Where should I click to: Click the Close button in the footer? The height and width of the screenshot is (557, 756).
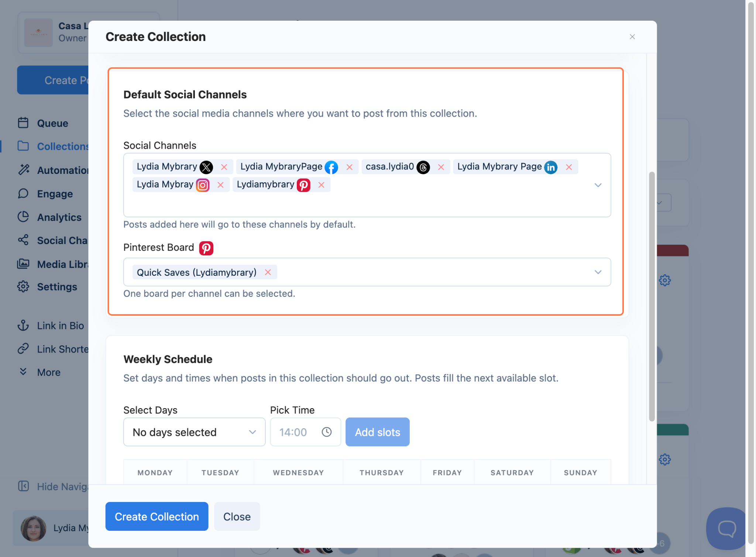(x=237, y=516)
